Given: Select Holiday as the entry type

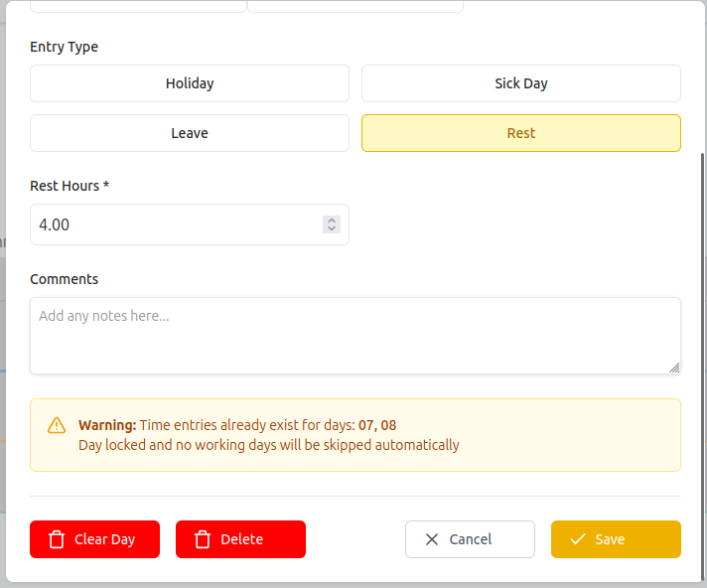Looking at the screenshot, I should coord(190,83).
